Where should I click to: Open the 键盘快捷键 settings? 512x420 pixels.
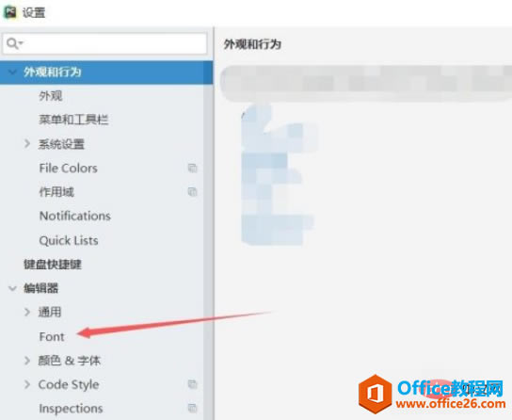tap(53, 265)
